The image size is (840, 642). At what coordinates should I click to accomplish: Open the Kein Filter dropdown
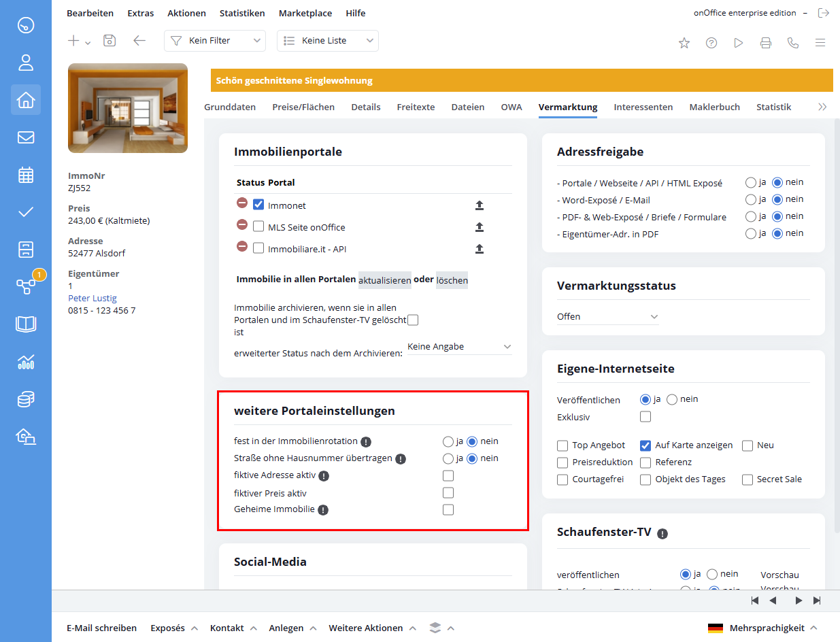(214, 41)
